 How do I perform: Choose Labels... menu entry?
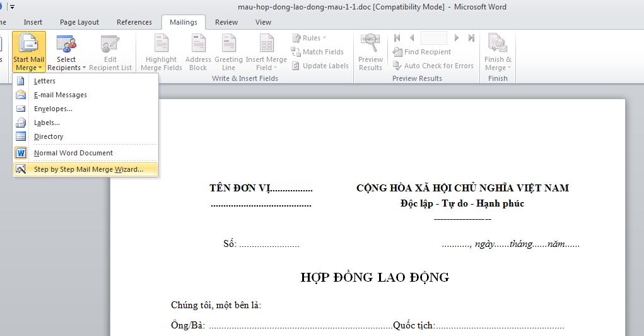point(85,123)
